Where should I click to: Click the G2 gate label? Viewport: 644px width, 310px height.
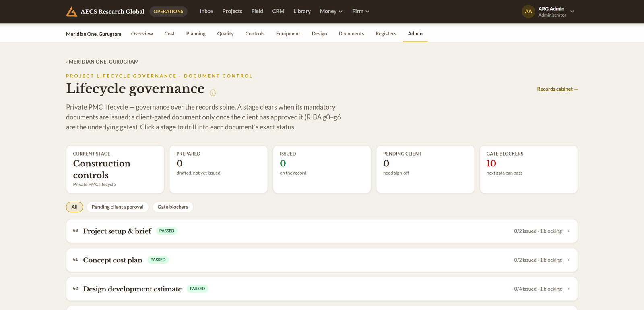(76, 289)
